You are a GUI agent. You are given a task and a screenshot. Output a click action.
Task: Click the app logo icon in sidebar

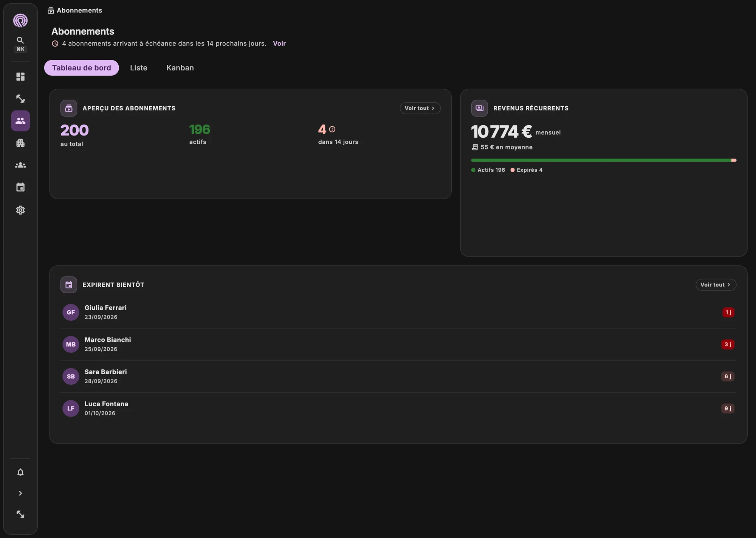coord(20,20)
